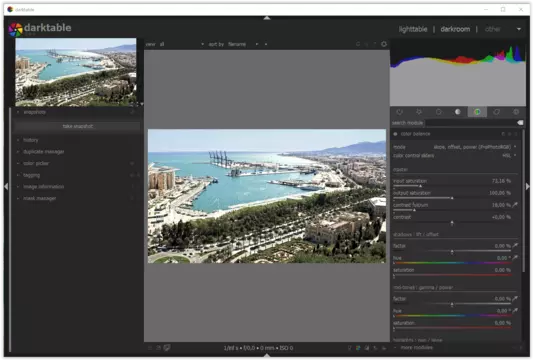
Task: Select the color modules group icon
Action: pos(477,112)
